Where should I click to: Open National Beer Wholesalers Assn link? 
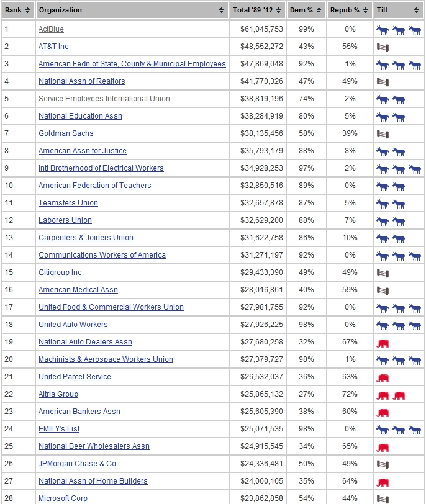point(94,446)
